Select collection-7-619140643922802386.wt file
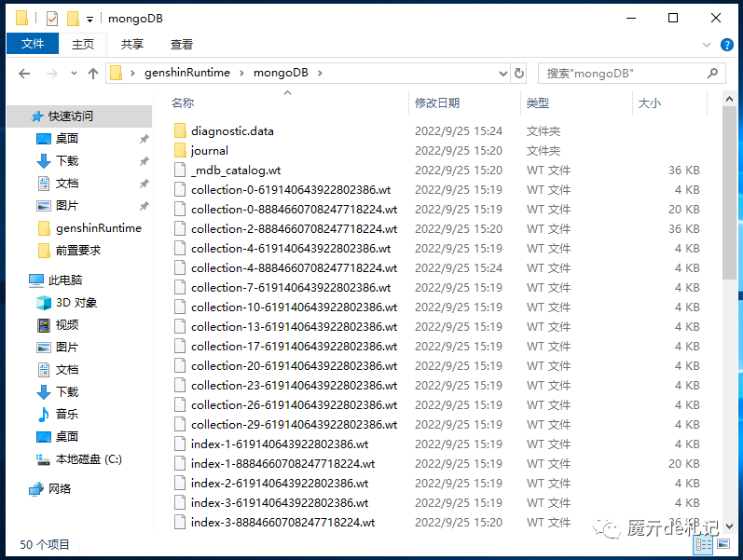This screenshot has width=743, height=560. [x=291, y=288]
